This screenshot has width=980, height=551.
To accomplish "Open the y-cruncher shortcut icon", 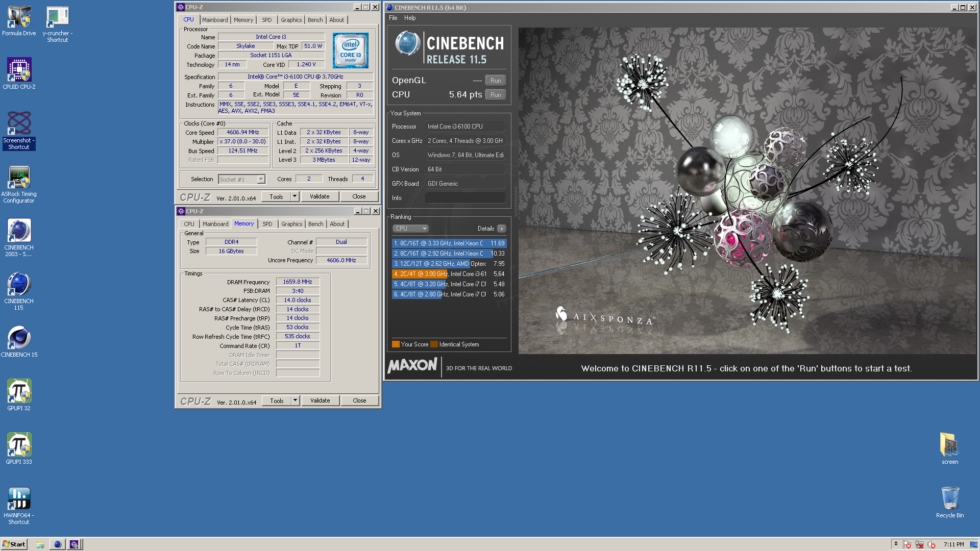I will (x=57, y=23).
